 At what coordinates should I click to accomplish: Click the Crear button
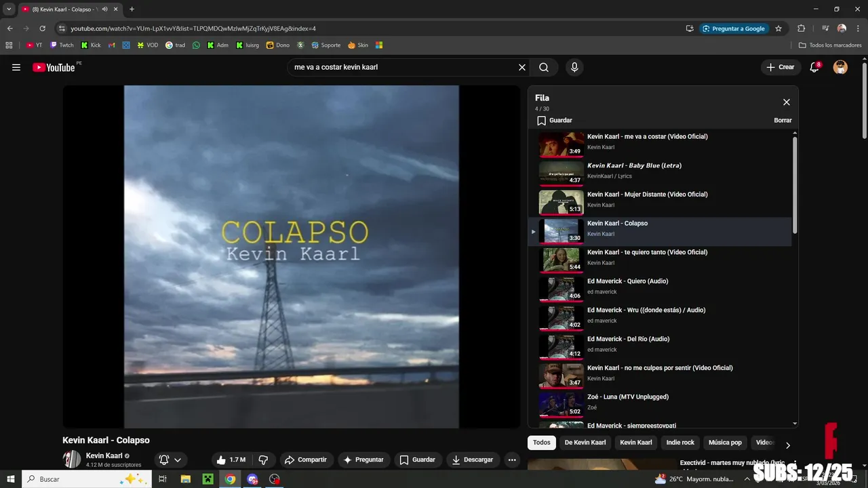pos(780,67)
